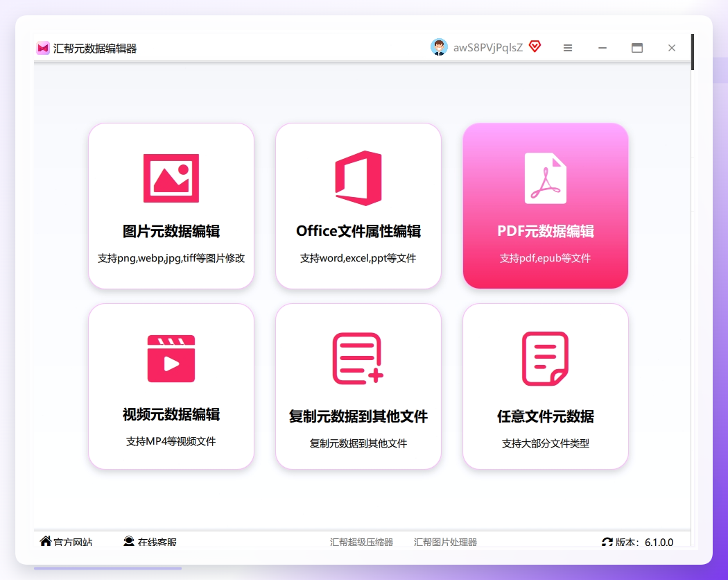
Task: Open the hamburger menu
Action: coord(567,48)
